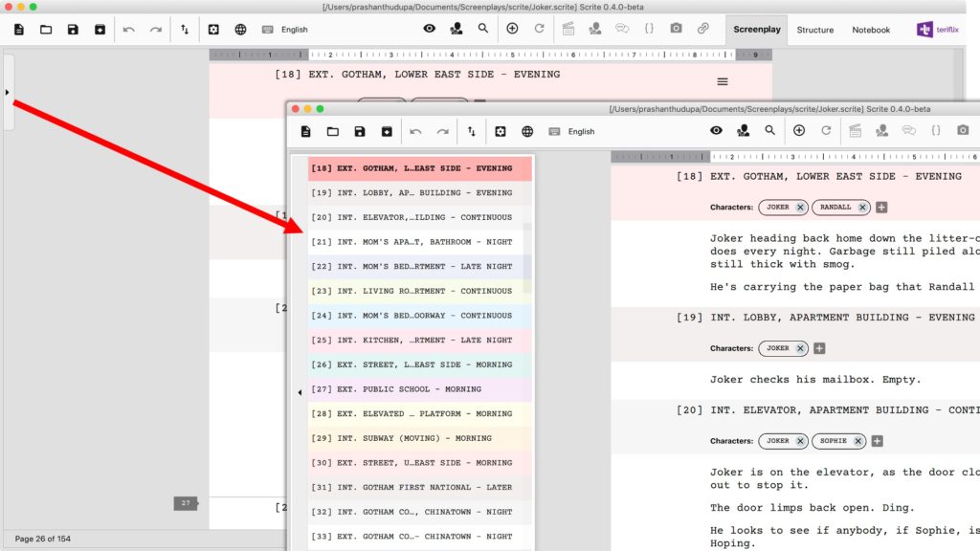Click Save As icon in front window toolbar
This screenshot has height=551, width=980.
[387, 132]
